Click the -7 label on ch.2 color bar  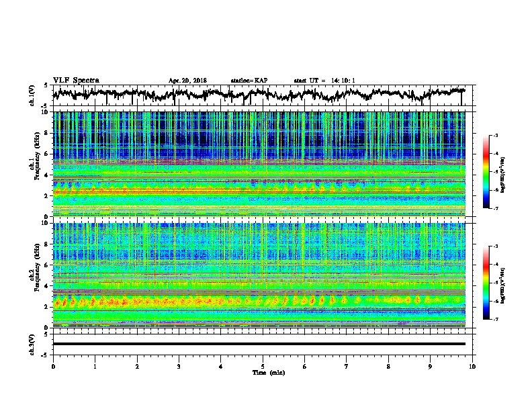tap(496, 319)
